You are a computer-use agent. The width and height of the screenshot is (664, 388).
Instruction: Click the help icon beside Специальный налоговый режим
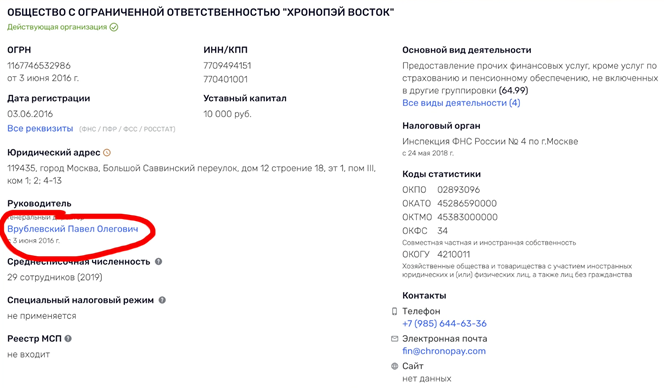(162, 300)
